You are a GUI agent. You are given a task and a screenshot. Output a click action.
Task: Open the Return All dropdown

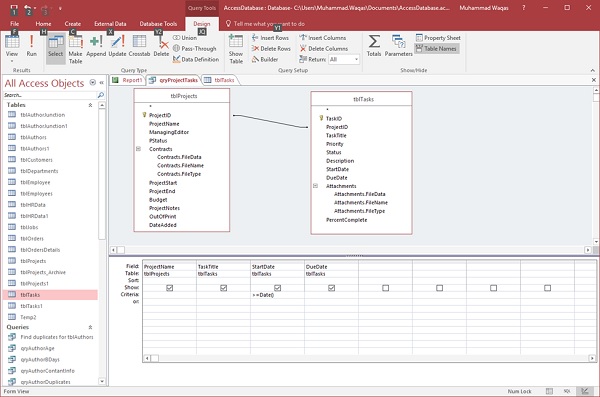pos(356,60)
